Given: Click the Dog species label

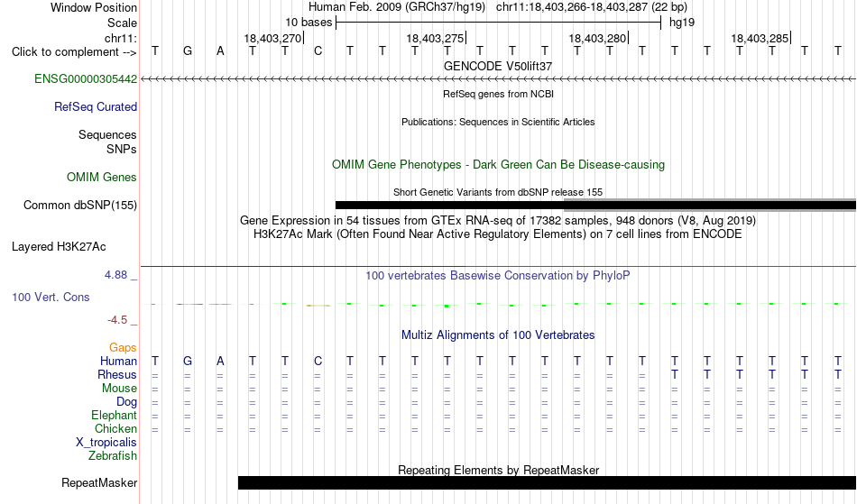Looking at the screenshot, I should [x=126, y=402].
